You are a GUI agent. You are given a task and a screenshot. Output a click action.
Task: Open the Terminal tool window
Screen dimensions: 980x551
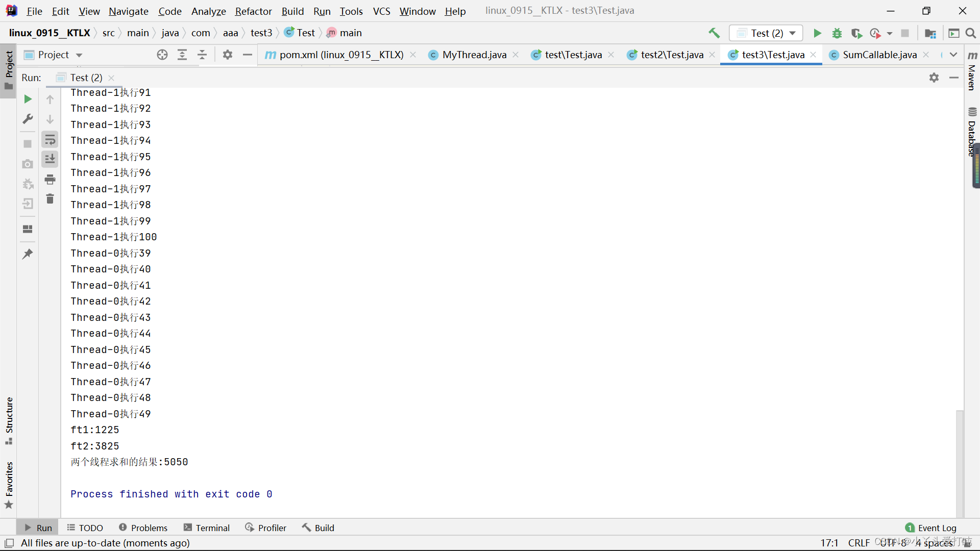click(207, 528)
